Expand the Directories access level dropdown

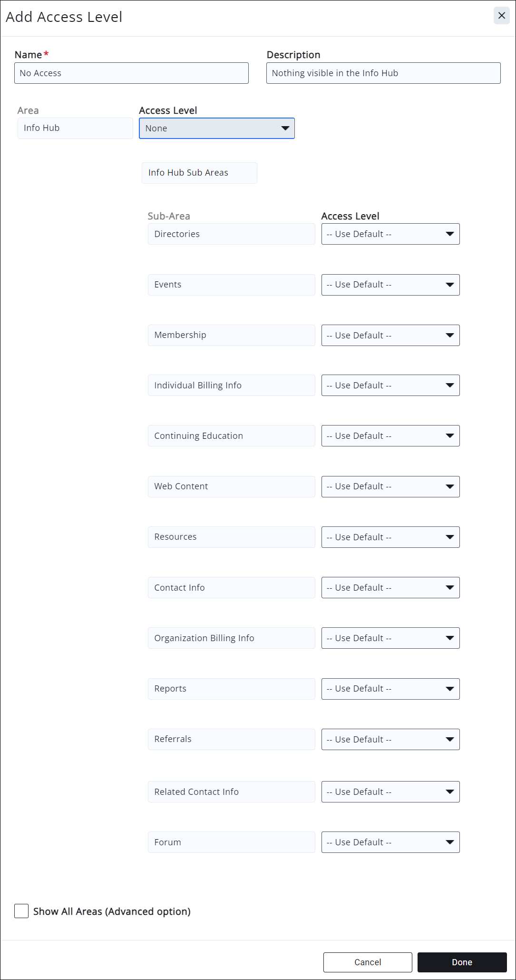[x=390, y=234]
